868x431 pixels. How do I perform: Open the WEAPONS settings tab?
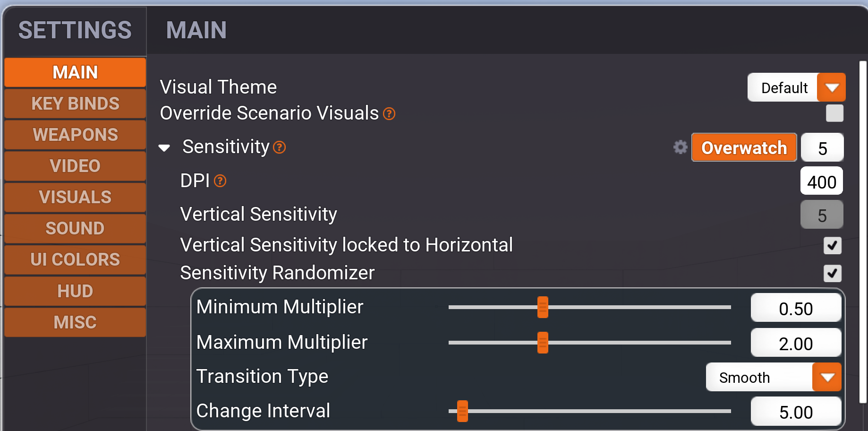[x=75, y=135]
